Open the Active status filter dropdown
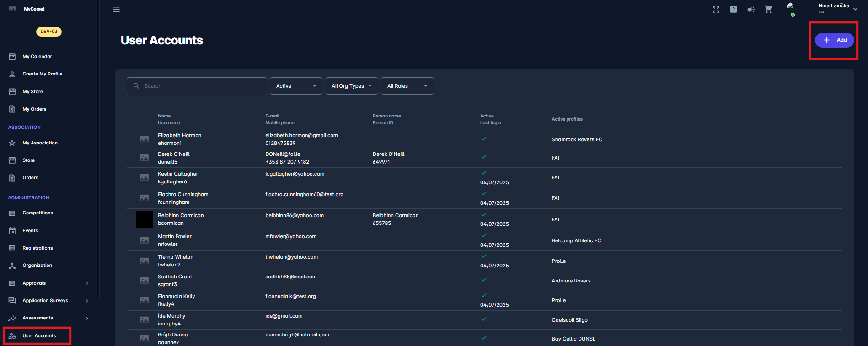 [x=296, y=86]
